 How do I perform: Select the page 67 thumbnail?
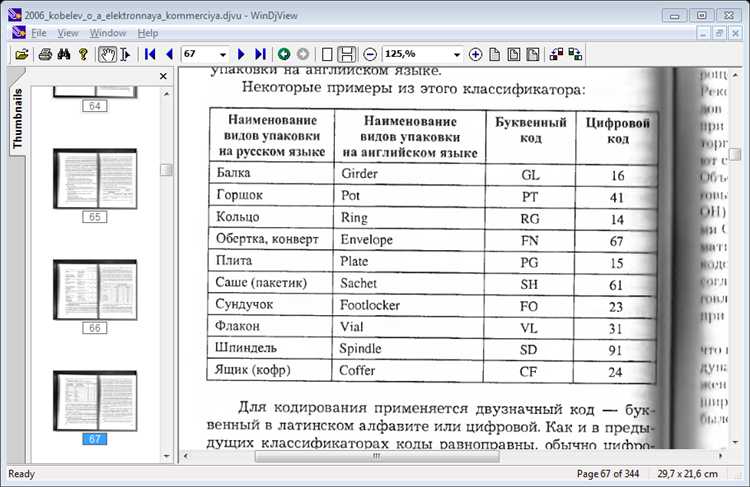(x=95, y=401)
